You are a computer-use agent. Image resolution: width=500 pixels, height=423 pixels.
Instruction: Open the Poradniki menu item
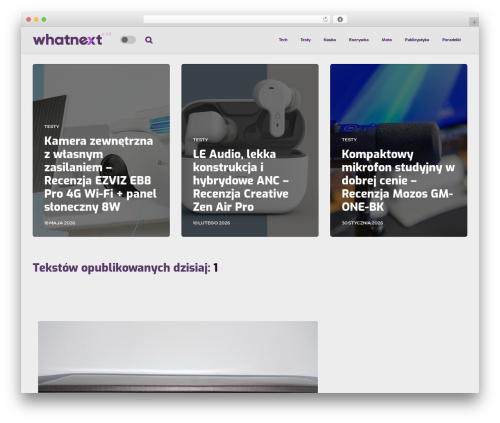click(451, 40)
